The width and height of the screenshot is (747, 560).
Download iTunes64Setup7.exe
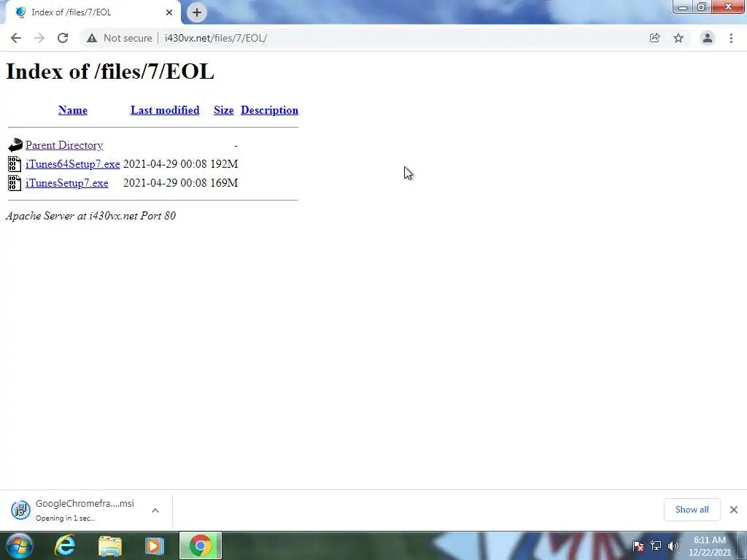pos(72,164)
